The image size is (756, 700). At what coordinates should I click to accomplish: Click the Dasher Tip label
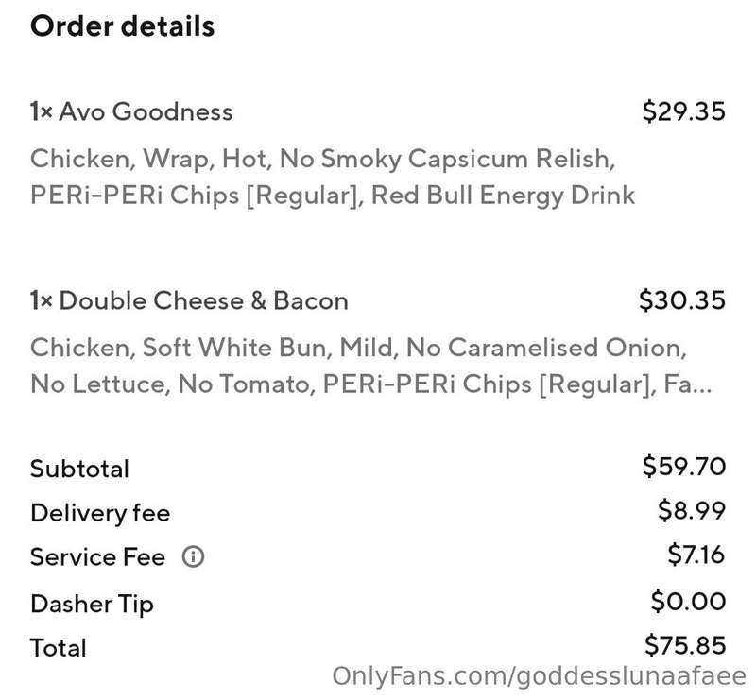point(92,604)
